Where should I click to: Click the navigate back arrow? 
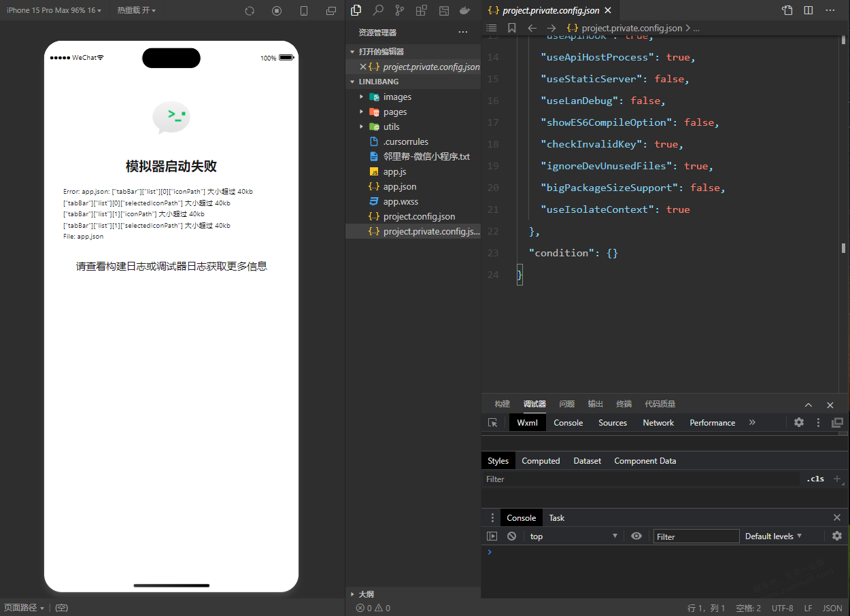point(532,28)
